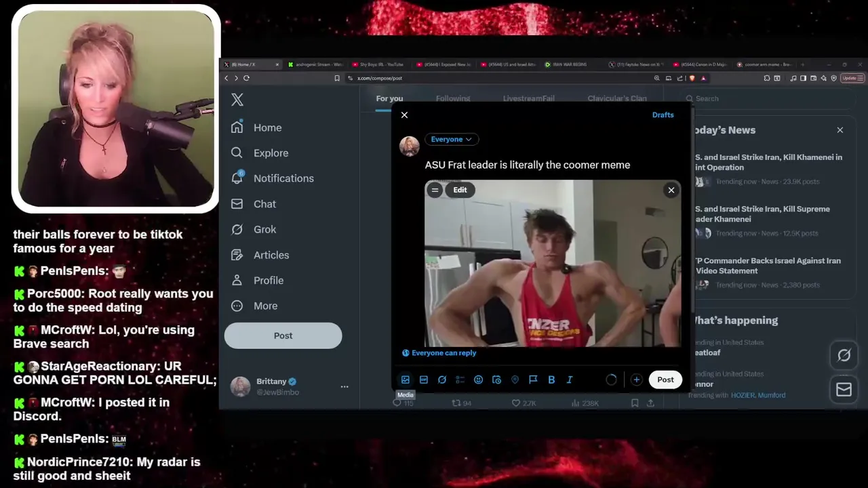This screenshot has width=868, height=488.
Task: Click the description icon beside Edit on image
Action: point(435,190)
